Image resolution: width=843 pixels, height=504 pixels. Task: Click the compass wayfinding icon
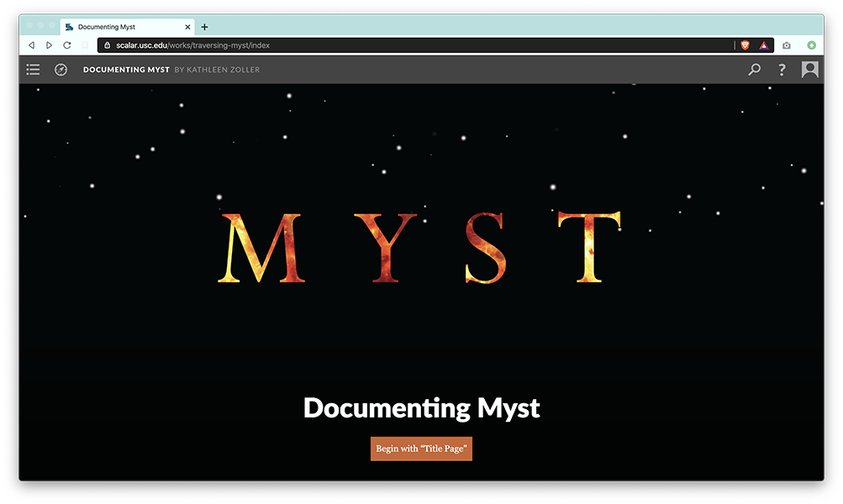(61, 70)
